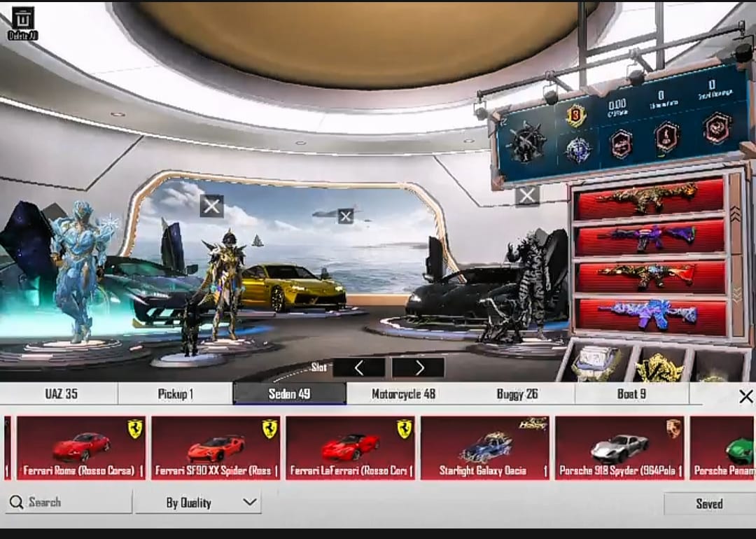Click the silver helmet item below the weapon rack
Image resolution: width=756 pixels, height=539 pixels.
pyautogui.click(x=597, y=362)
